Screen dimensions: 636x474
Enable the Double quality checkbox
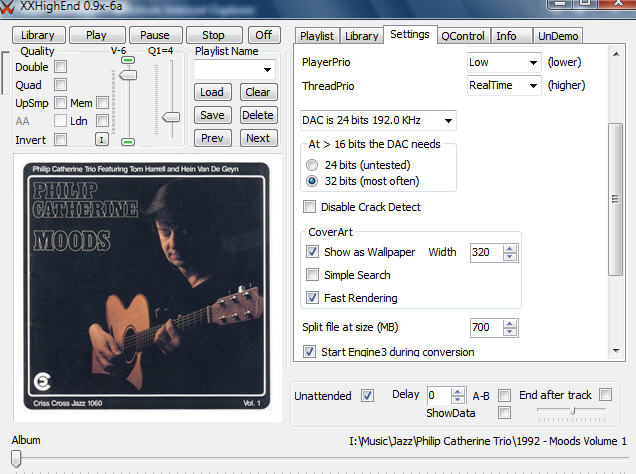pyautogui.click(x=60, y=66)
